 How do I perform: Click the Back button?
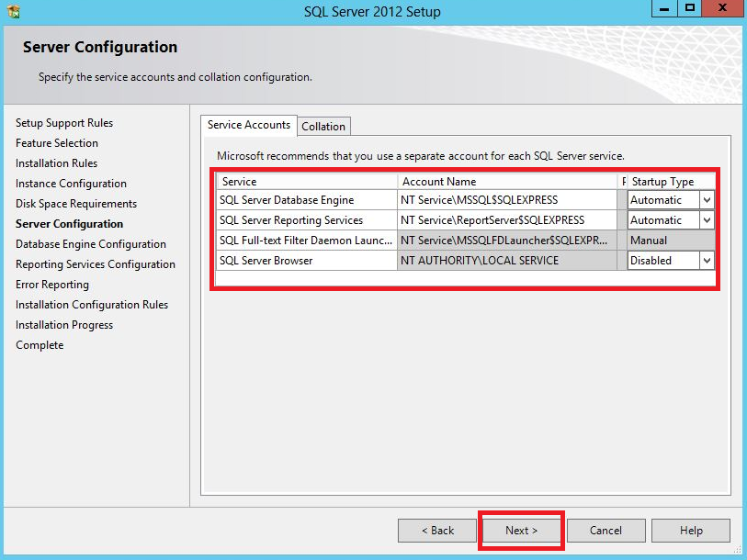pyautogui.click(x=437, y=531)
